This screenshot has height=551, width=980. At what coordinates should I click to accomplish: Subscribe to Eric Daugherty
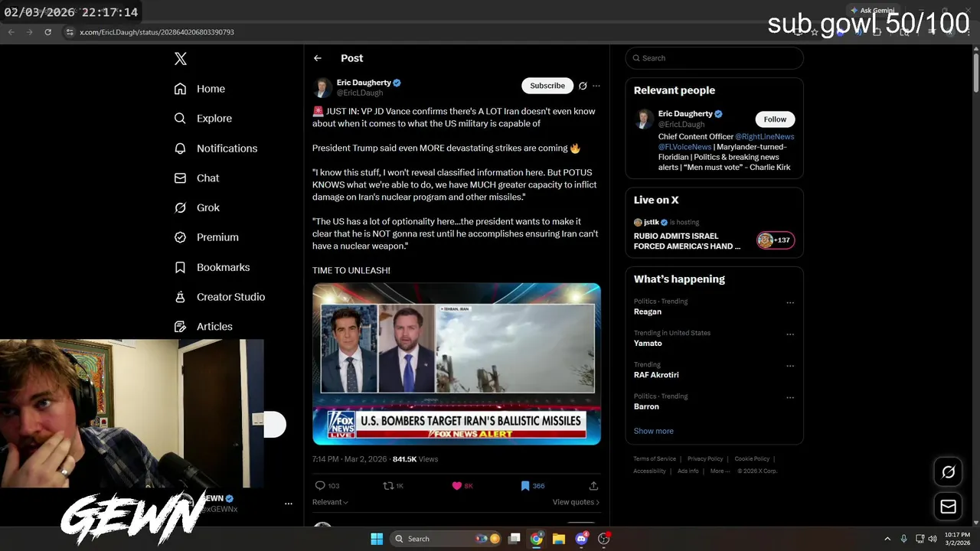547,86
